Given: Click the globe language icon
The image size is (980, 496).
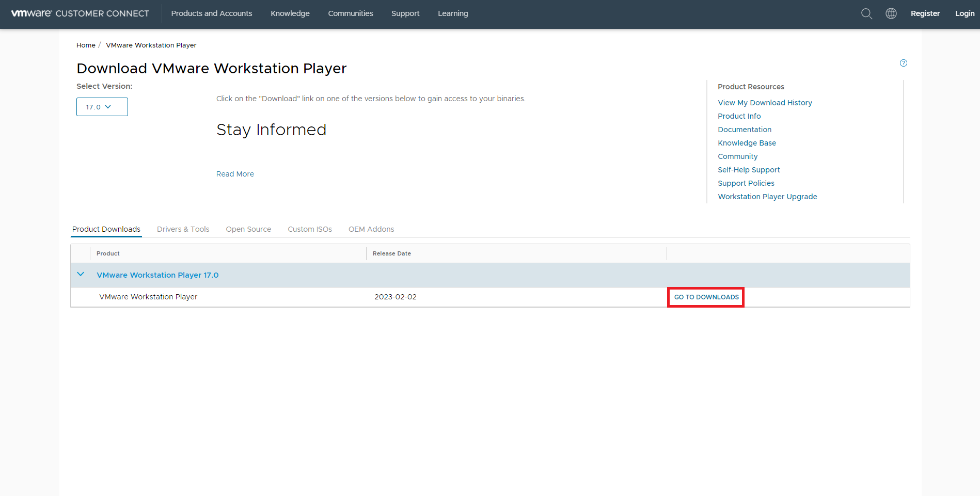Looking at the screenshot, I should pyautogui.click(x=891, y=13).
